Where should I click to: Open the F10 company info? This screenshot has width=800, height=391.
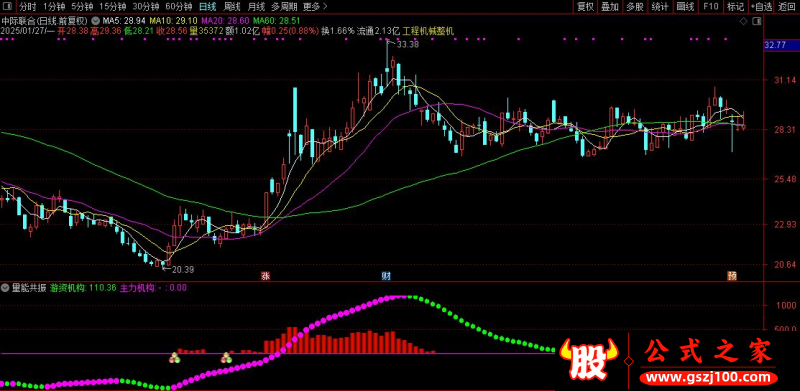coord(710,7)
